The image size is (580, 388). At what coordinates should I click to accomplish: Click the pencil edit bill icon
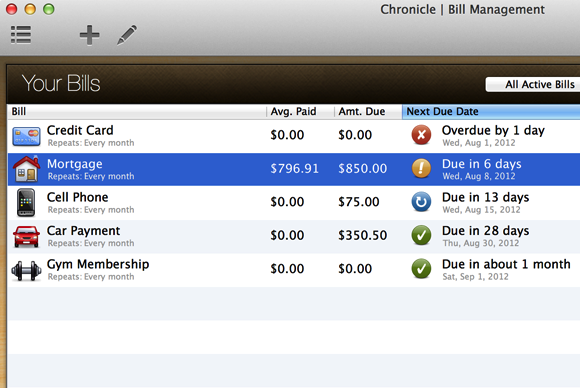tap(127, 35)
